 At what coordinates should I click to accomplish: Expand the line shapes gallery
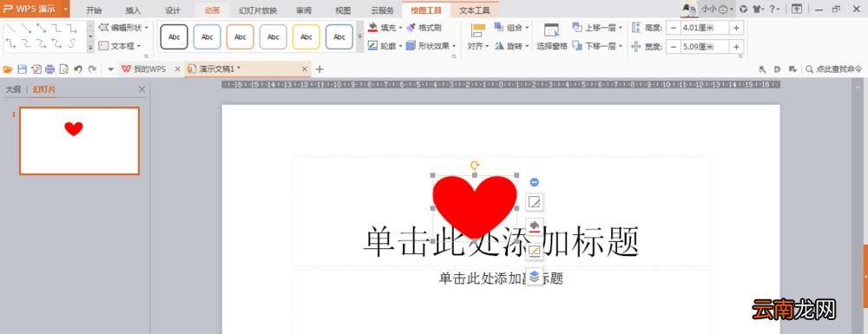pyautogui.click(x=90, y=47)
